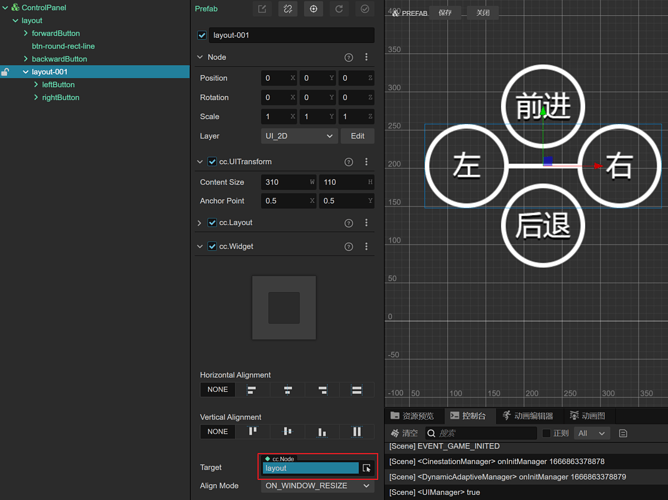This screenshot has height=500, width=668.
Task: Select vertical align middle icon
Action: coord(288,432)
